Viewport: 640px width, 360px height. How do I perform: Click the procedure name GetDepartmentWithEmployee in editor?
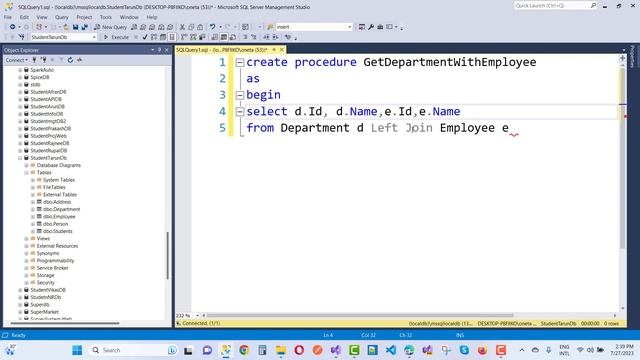(x=449, y=62)
